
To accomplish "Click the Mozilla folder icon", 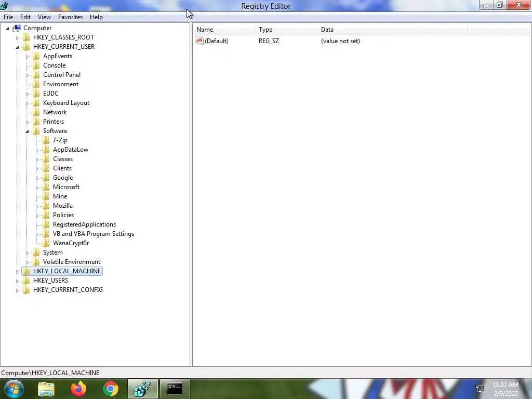I will (46, 206).
